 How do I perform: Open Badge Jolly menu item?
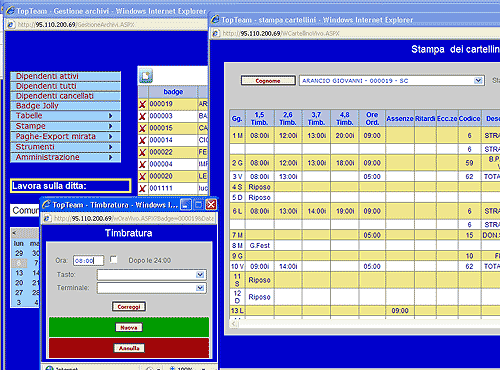coord(65,106)
